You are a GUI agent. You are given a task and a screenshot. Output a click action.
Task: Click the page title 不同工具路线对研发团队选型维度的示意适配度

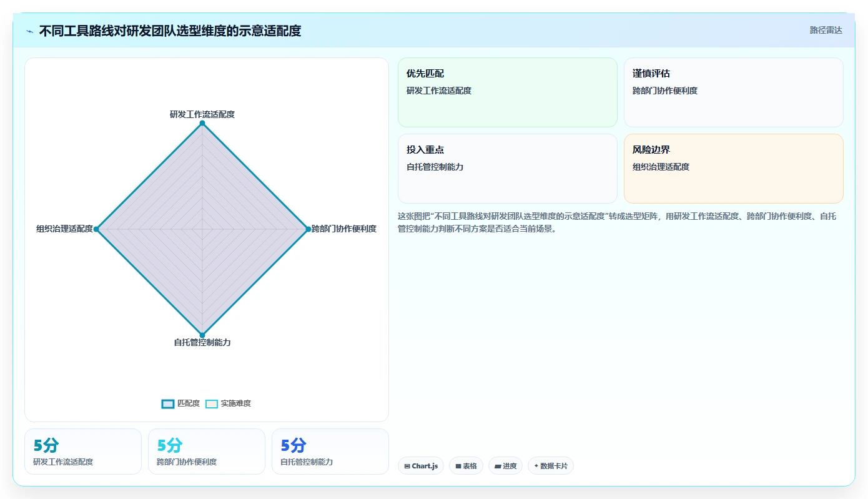pyautogui.click(x=170, y=31)
